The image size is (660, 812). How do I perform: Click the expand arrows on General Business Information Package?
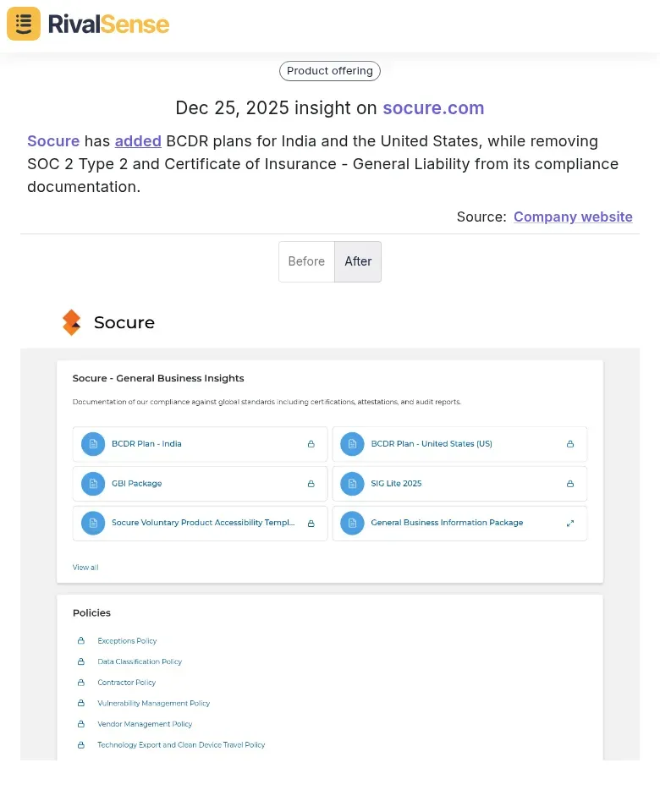(x=569, y=523)
